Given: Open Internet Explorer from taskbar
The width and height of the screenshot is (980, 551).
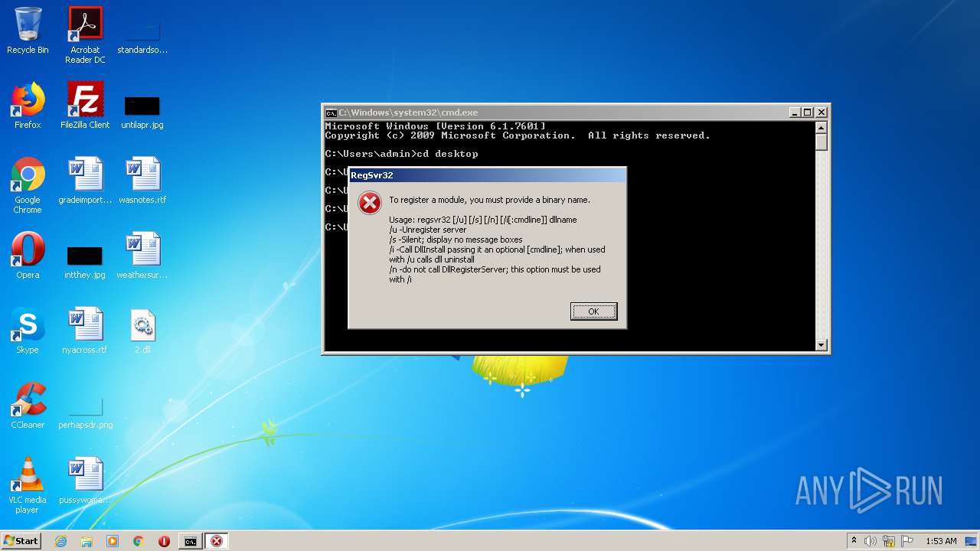Looking at the screenshot, I should [x=60, y=541].
